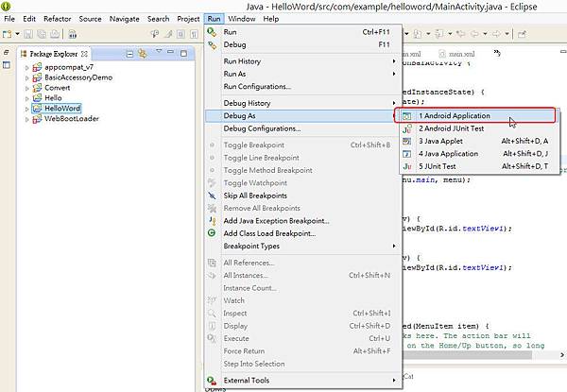Click the Android SDK manager toolbar icon
The width and height of the screenshot is (567, 392).
[73, 34]
